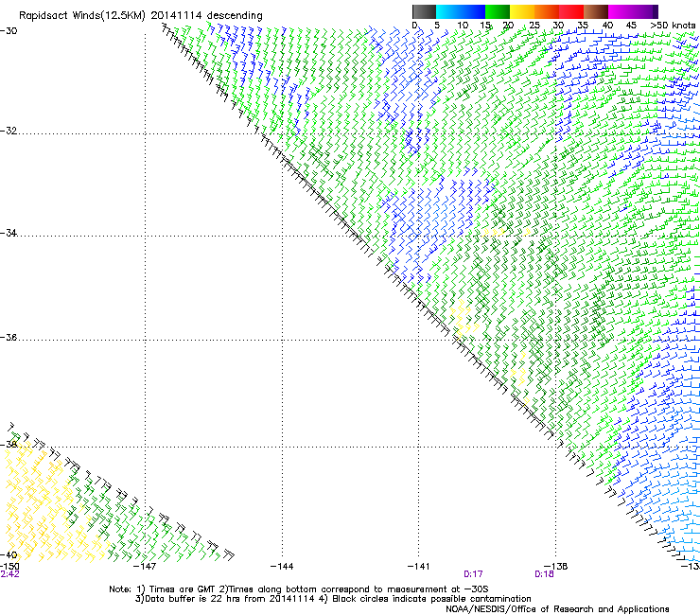Viewport: 700px width, 615px height.
Task: Click the -36 latitude axis label
Action: click(x=9, y=337)
